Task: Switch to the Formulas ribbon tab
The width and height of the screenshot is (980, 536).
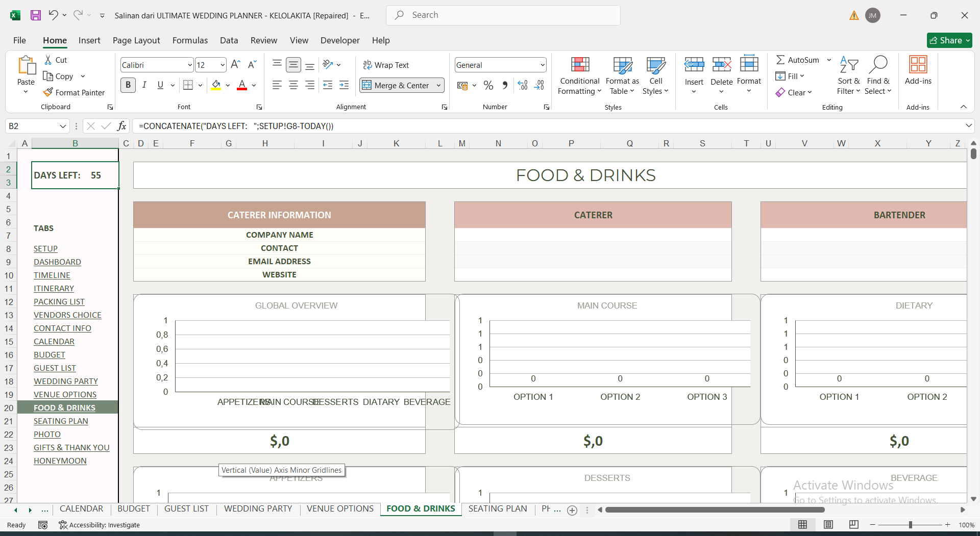Action: point(190,40)
